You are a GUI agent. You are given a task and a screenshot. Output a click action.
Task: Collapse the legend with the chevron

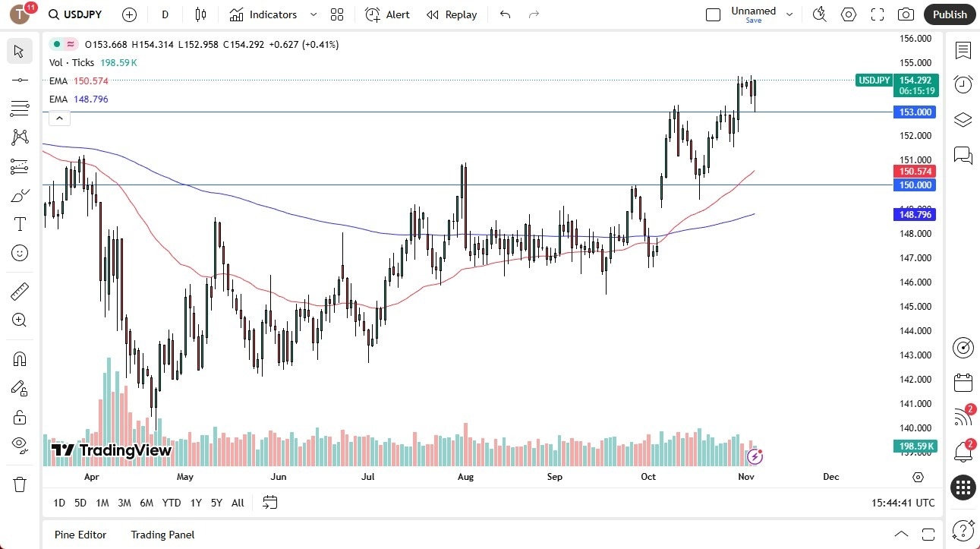click(x=59, y=118)
